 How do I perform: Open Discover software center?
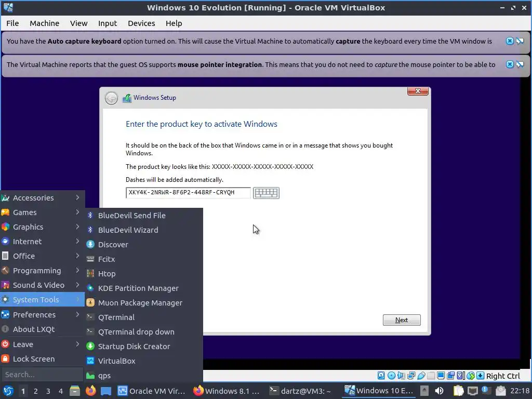(x=144, y=244)
